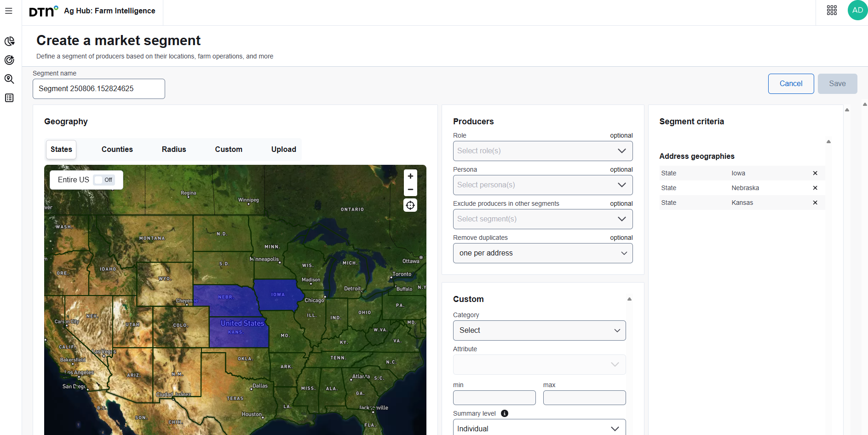Open the pie chart sidebar icon
The height and width of the screenshot is (435, 868).
(9, 41)
